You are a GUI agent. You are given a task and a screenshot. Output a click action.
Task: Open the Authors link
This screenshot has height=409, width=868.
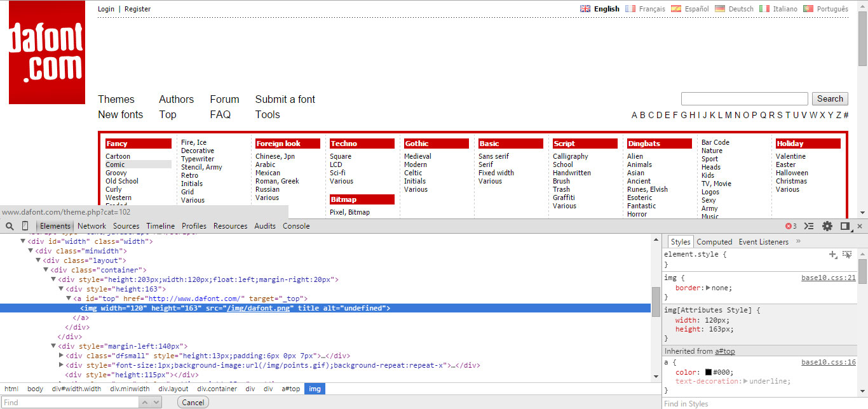click(176, 99)
